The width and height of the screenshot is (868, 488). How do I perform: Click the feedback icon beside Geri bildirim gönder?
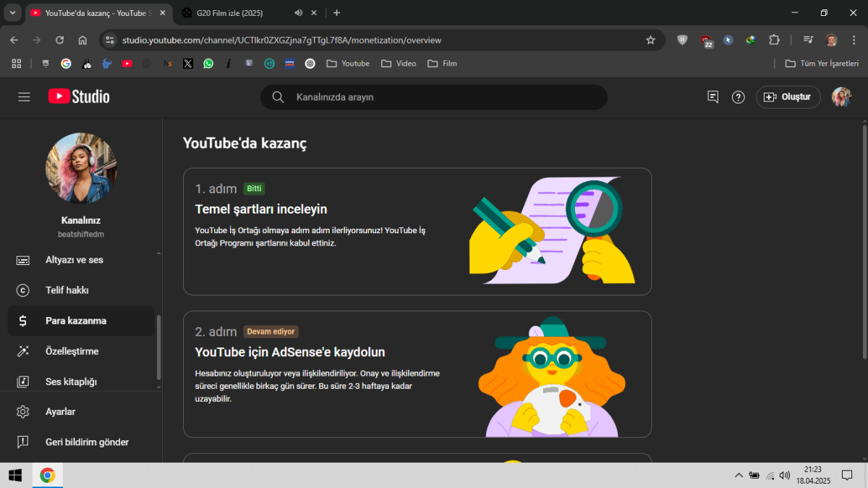[23, 442]
